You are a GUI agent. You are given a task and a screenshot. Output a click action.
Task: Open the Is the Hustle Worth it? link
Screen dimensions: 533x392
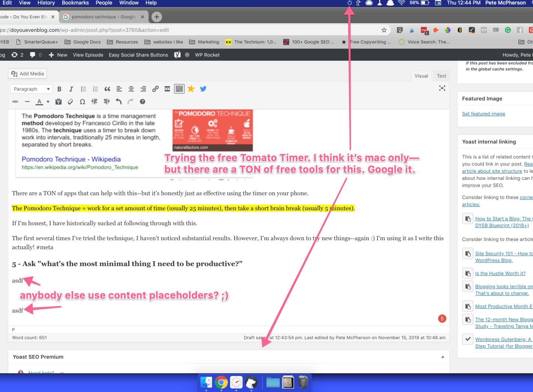click(500, 274)
